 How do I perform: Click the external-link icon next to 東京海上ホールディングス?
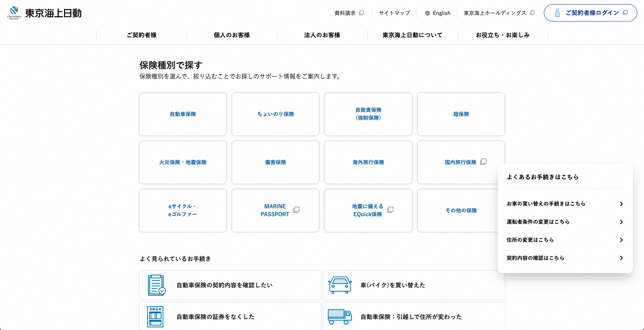point(532,13)
